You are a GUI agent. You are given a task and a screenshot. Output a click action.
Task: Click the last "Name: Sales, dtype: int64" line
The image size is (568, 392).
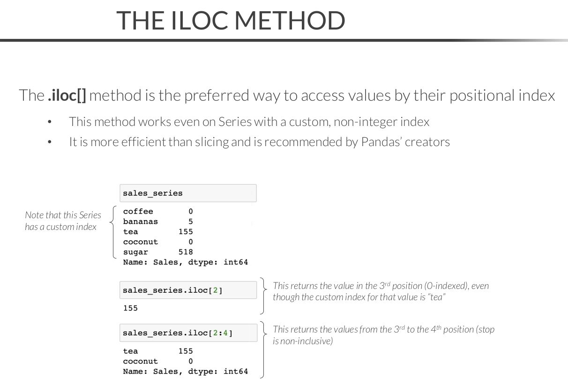point(185,371)
